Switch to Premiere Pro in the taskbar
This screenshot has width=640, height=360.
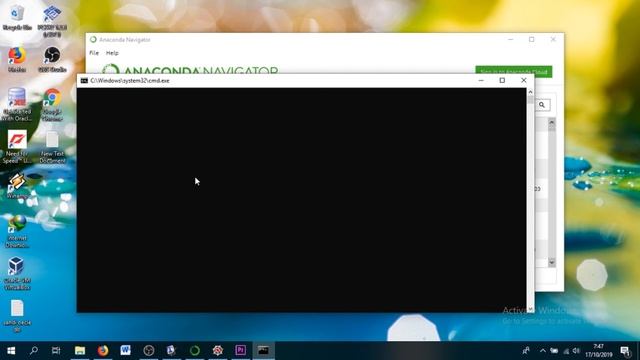240,350
